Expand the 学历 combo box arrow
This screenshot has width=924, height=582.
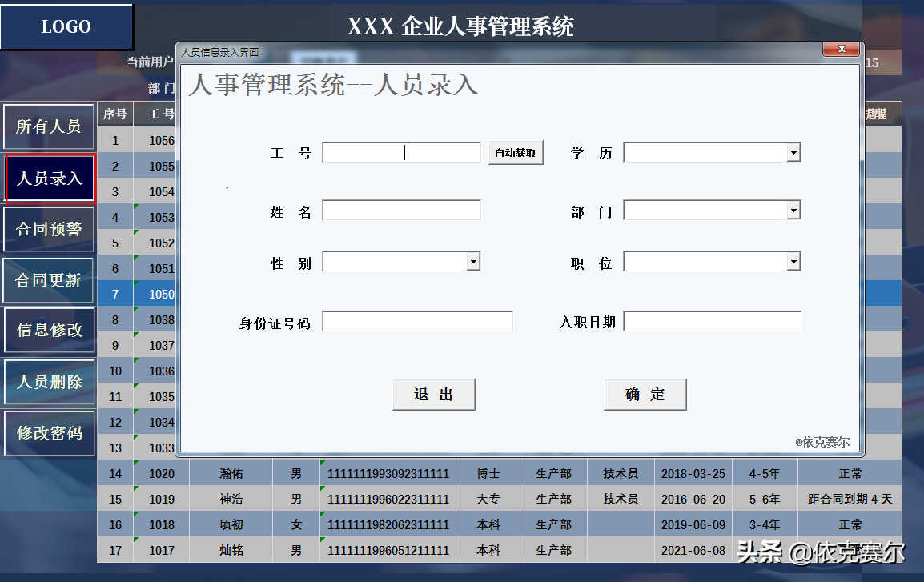pyautogui.click(x=793, y=153)
